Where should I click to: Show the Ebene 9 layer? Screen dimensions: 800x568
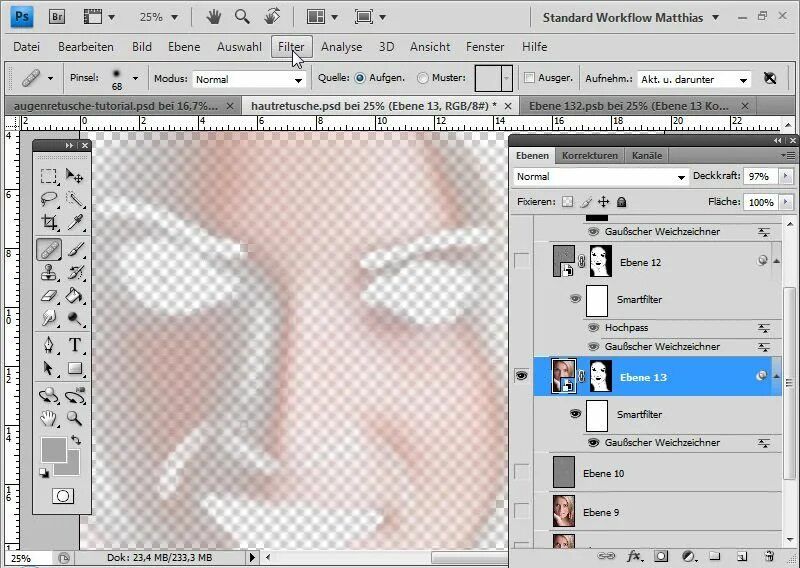click(521, 510)
